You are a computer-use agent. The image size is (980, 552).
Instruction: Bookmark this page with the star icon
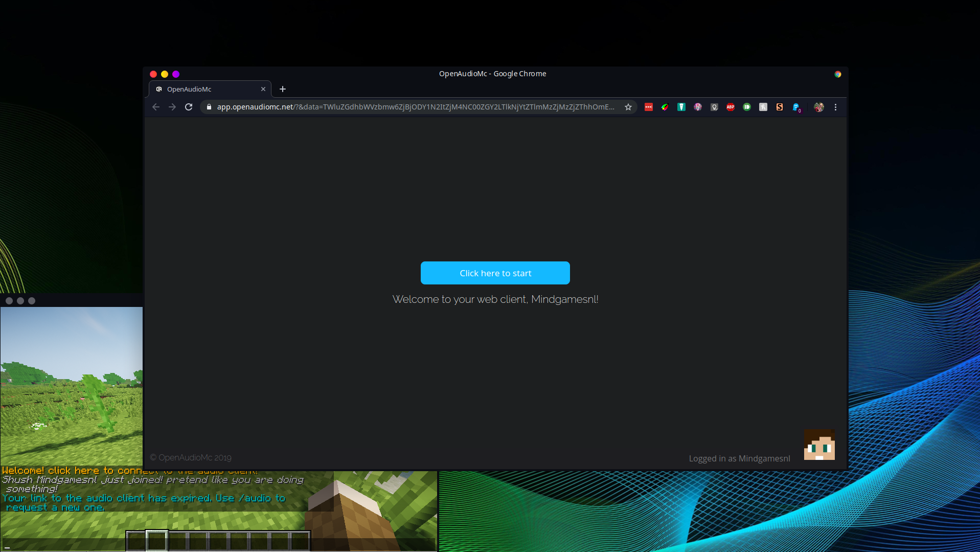click(628, 107)
